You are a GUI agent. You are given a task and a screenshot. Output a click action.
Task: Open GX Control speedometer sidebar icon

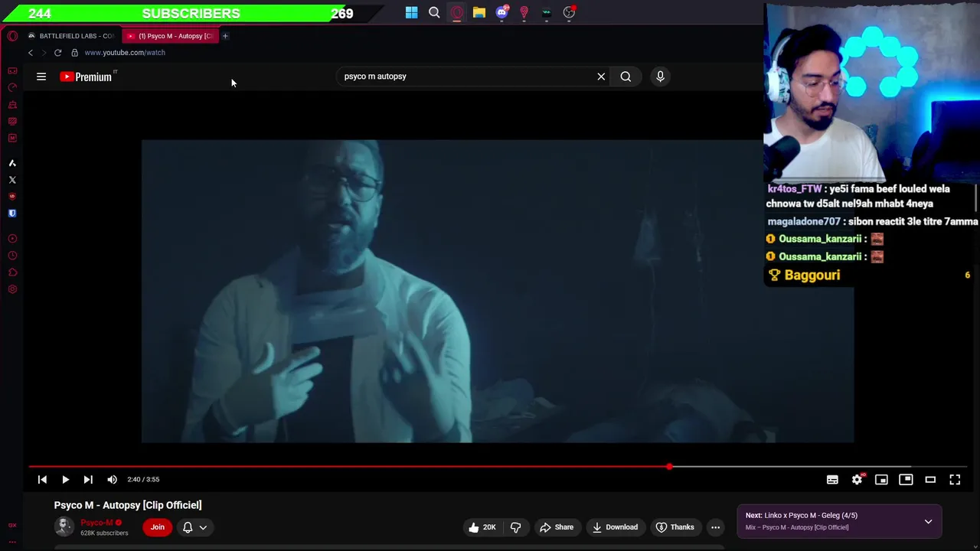(12, 88)
